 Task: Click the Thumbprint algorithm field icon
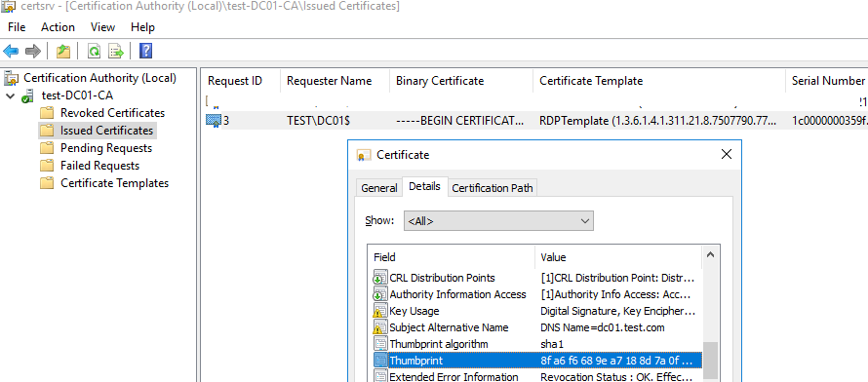[x=380, y=344]
